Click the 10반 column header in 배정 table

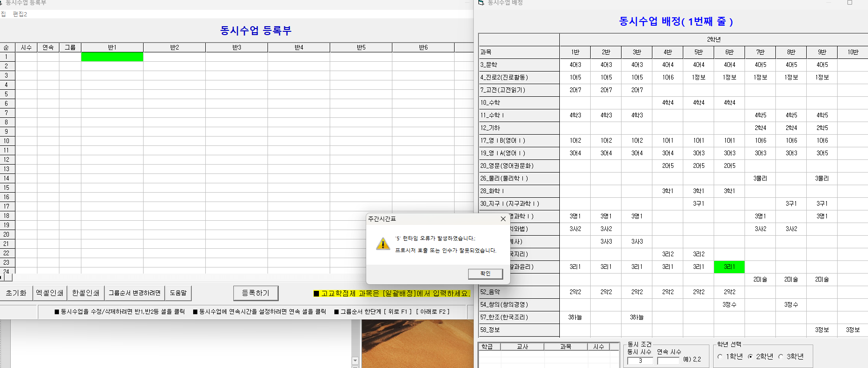coord(853,52)
